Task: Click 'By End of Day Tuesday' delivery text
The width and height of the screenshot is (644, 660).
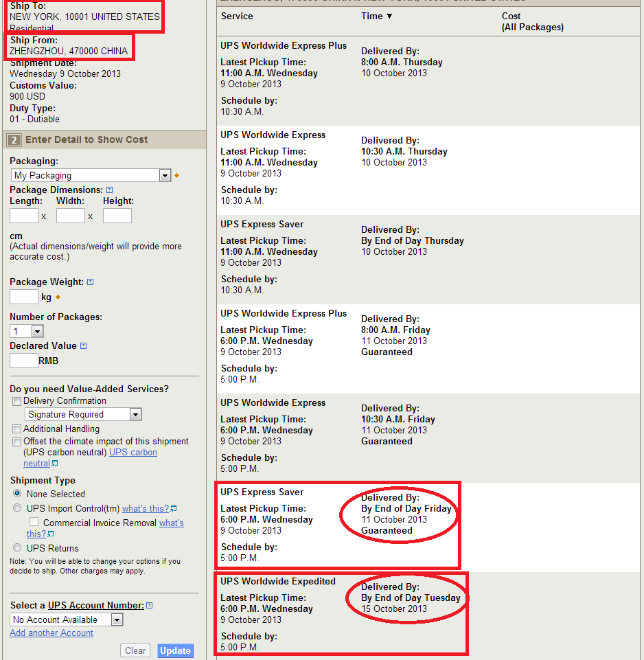Action: [x=411, y=598]
